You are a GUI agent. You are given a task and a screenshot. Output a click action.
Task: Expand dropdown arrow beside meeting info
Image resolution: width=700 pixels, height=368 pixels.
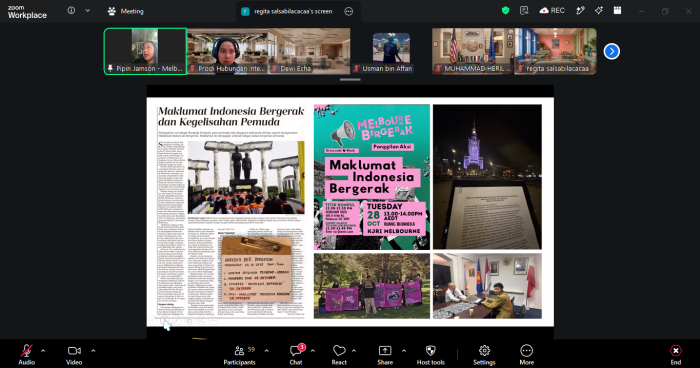(88, 11)
